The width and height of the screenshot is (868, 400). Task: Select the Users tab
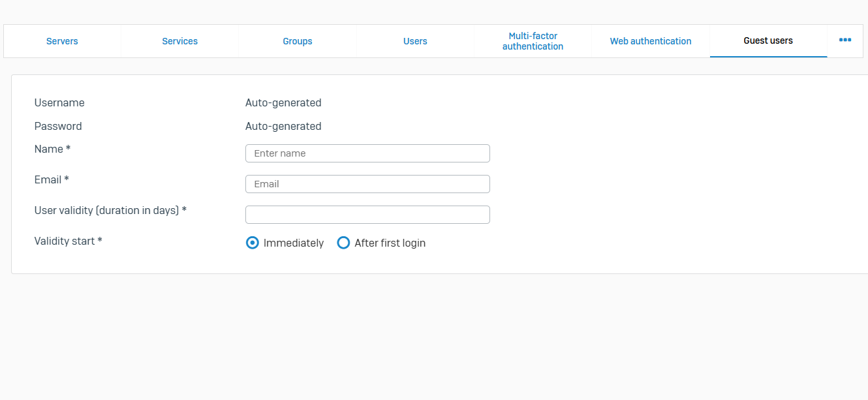pyautogui.click(x=415, y=41)
